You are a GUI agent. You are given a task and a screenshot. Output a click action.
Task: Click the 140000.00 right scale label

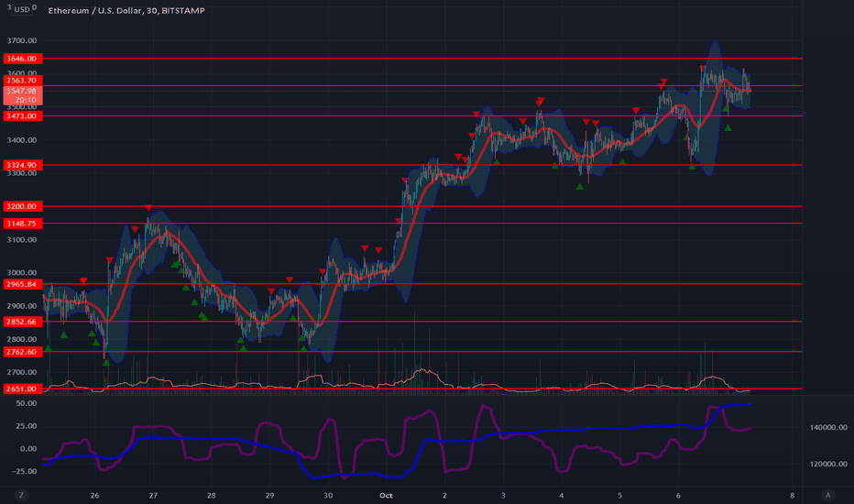pos(827,427)
